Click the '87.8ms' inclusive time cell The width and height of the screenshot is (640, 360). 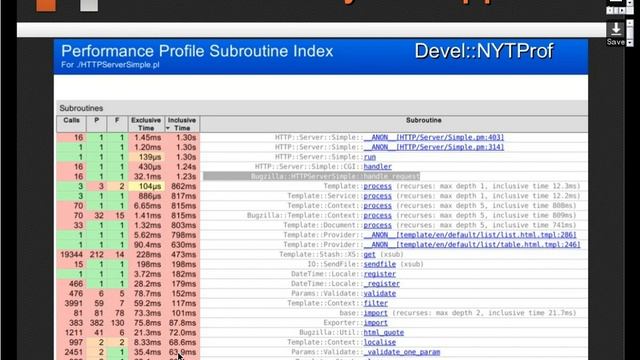[x=182, y=323]
